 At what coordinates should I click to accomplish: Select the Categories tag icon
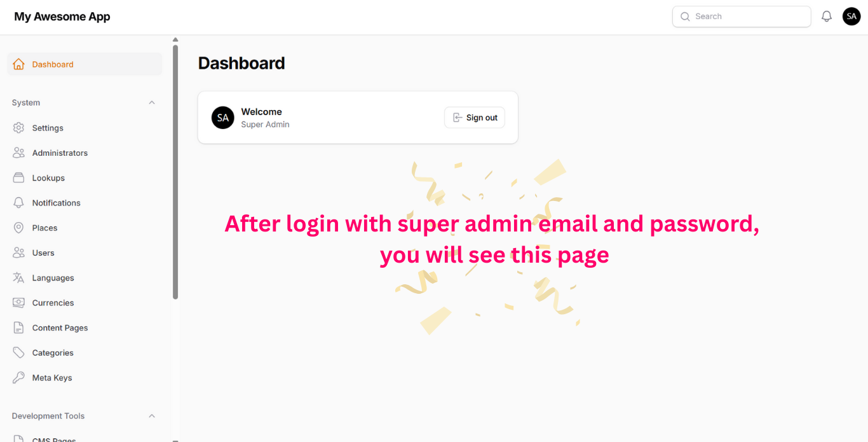(x=18, y=352)
